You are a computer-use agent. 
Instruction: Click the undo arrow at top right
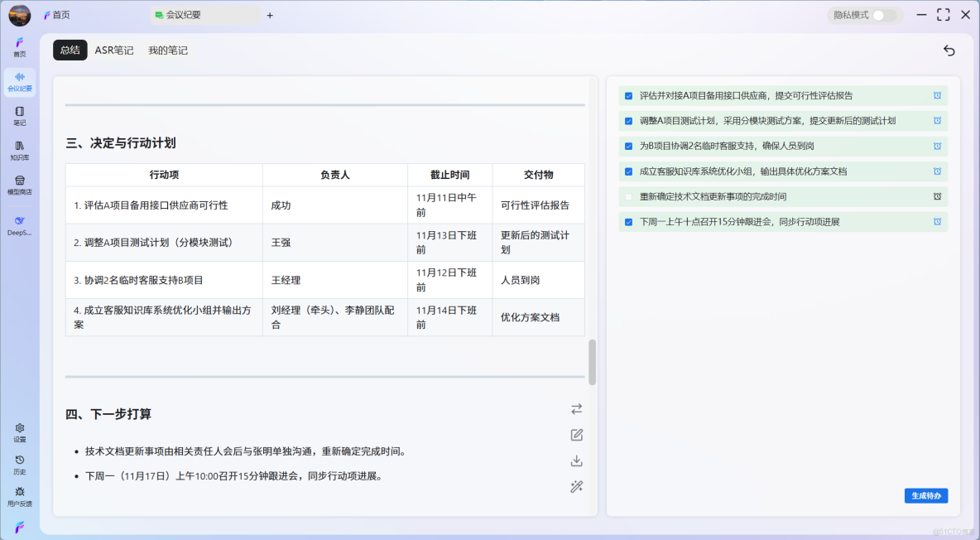pos(949,50)
